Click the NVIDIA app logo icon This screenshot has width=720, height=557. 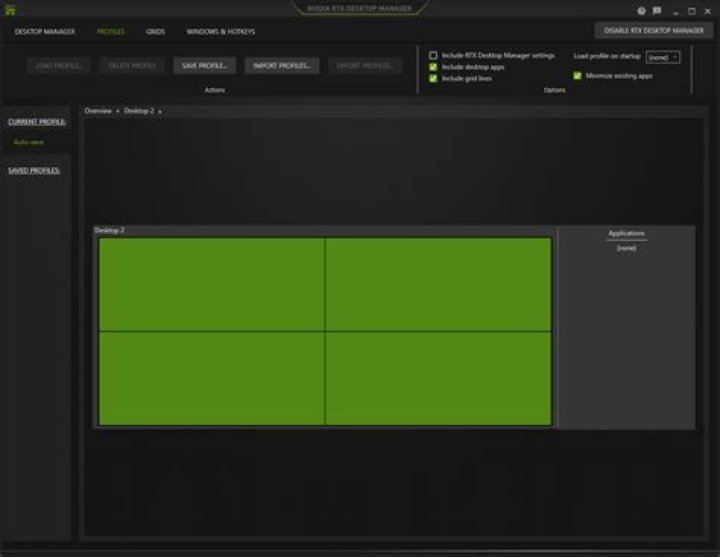[10, 10]
